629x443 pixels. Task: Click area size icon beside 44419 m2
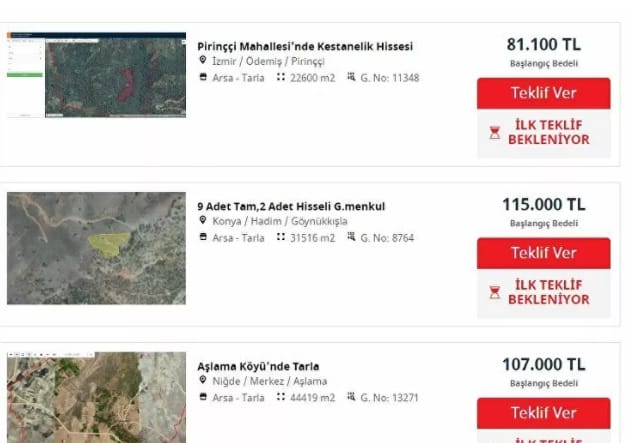click(x=281, y=397)
